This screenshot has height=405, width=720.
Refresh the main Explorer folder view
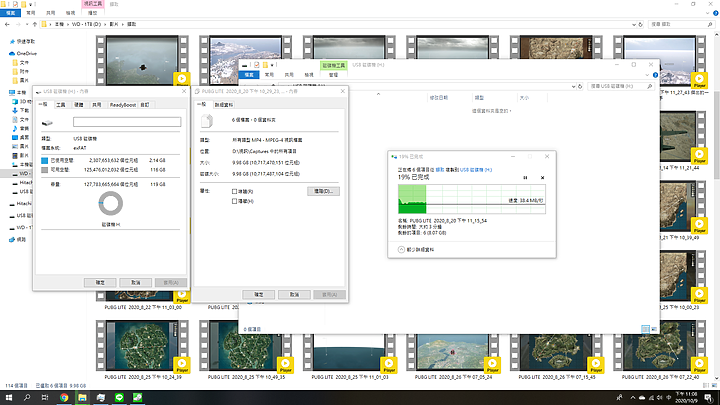click(x=641, y=24)
